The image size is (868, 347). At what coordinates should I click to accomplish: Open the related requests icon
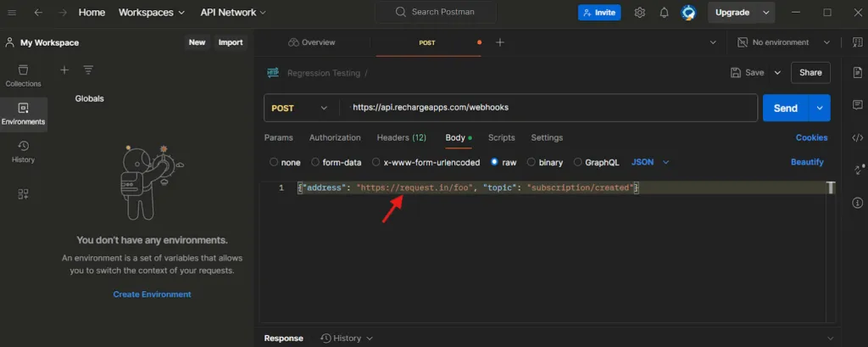[x=858, y=170]
